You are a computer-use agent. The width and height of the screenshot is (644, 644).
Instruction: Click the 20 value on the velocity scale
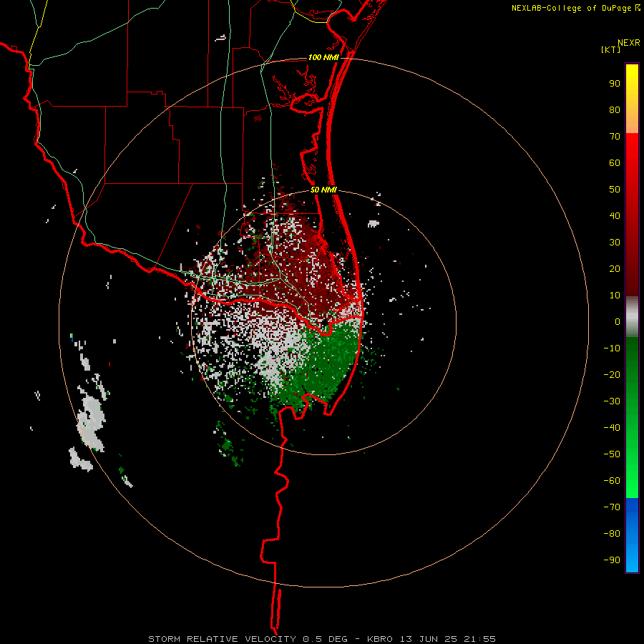[x=615, y=269]
